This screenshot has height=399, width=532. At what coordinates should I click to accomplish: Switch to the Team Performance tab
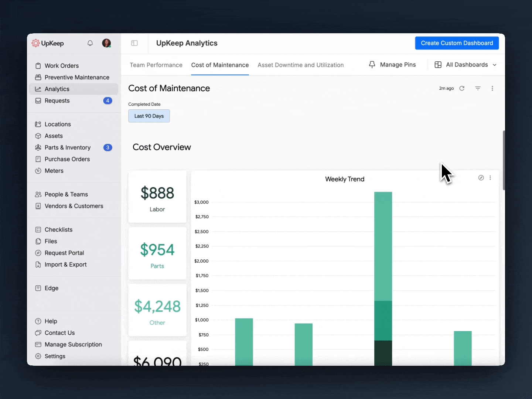point(156,65)
